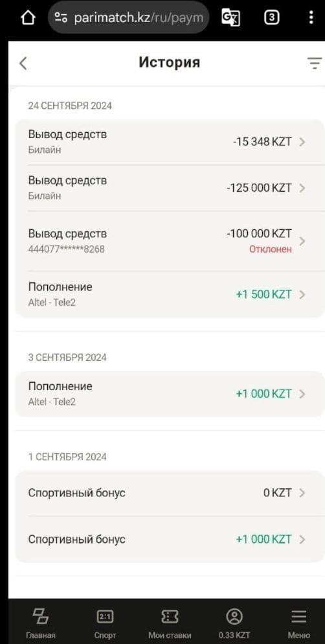Open the Меню hamburger tab

click(298, 623)
